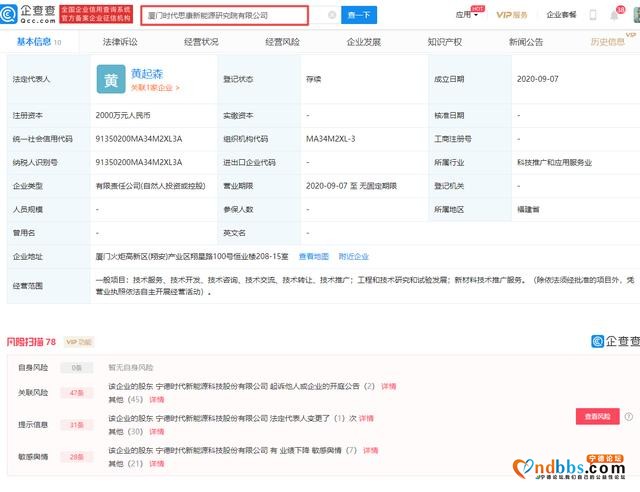Click the mobile phone icon in header
The width and height of the screenshot is (640, 492).
pos(593,15)
